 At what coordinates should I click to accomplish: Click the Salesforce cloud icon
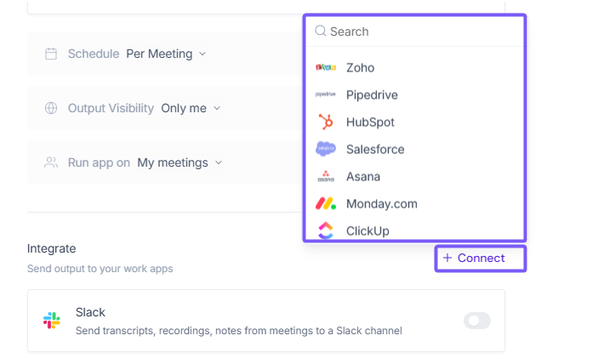[325, 149]
